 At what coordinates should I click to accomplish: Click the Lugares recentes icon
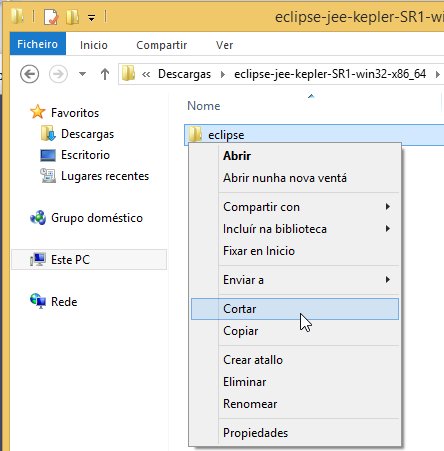(x=48, y=176)
